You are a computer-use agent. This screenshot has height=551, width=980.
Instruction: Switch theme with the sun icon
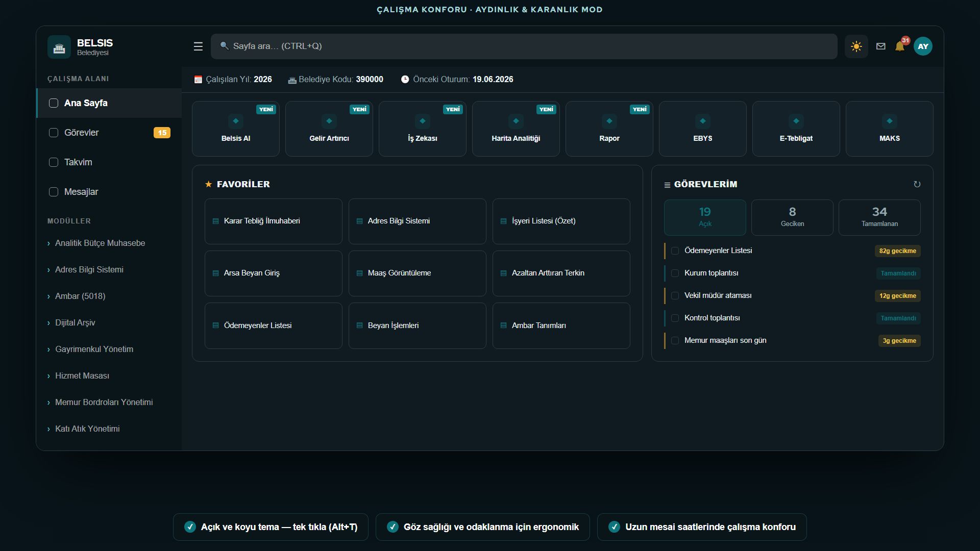856,46
